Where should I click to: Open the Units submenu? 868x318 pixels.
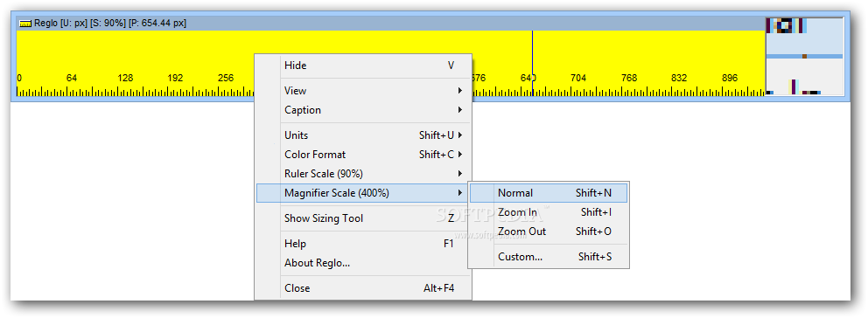pyautogui.click(x=363, y=135)
